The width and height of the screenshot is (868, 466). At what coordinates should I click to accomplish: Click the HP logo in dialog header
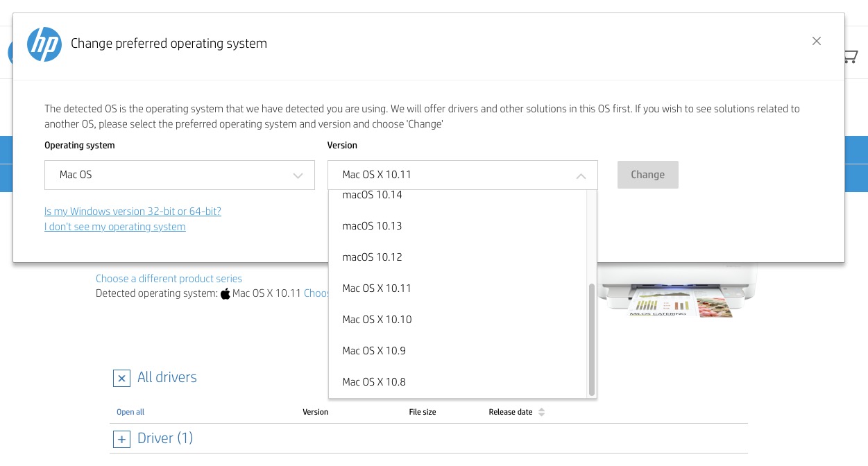pos(44,44)
